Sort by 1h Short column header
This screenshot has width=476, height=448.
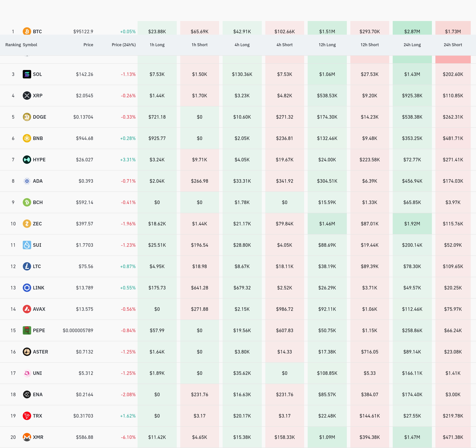tap(199, 45)
